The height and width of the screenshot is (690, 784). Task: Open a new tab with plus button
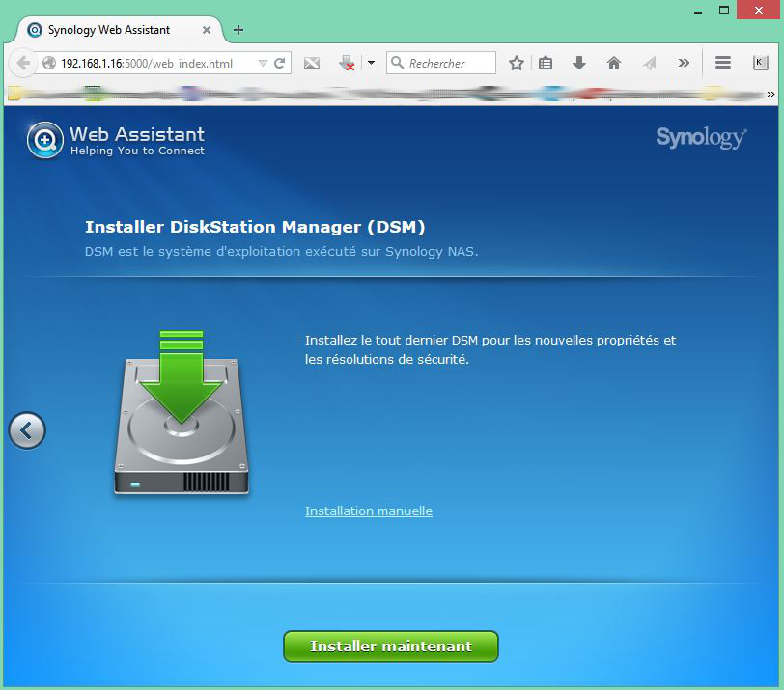[x=238, y=30]
